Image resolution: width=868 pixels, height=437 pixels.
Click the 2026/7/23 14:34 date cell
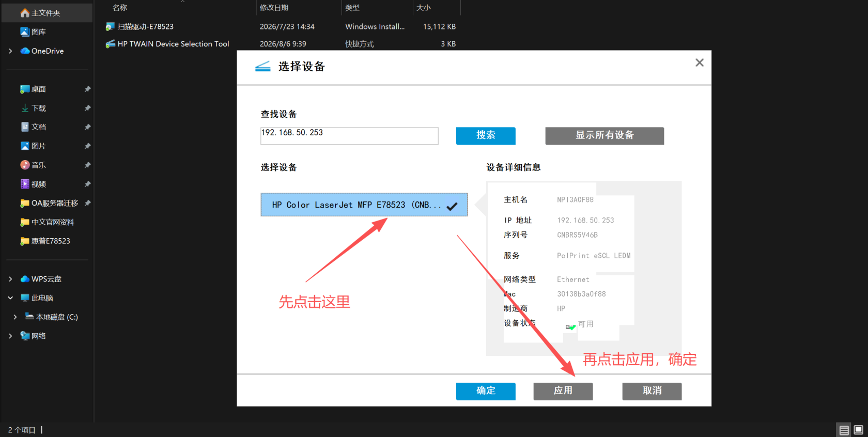(287, 26)
